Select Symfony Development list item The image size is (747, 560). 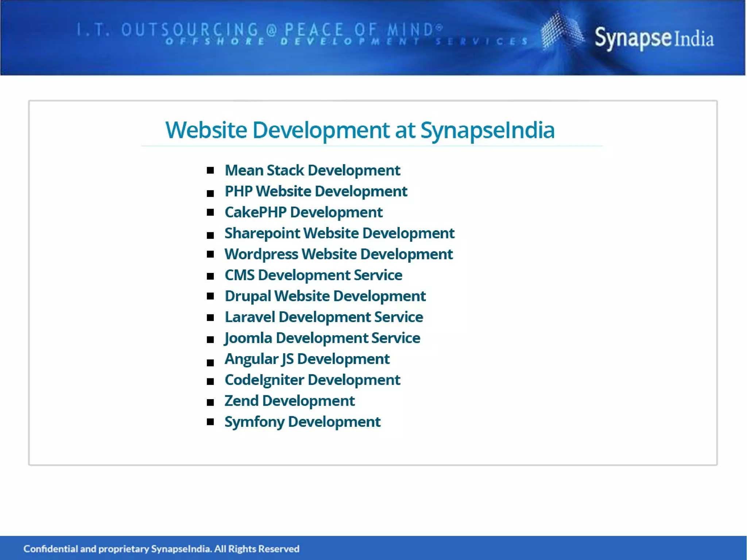[302, 422]
